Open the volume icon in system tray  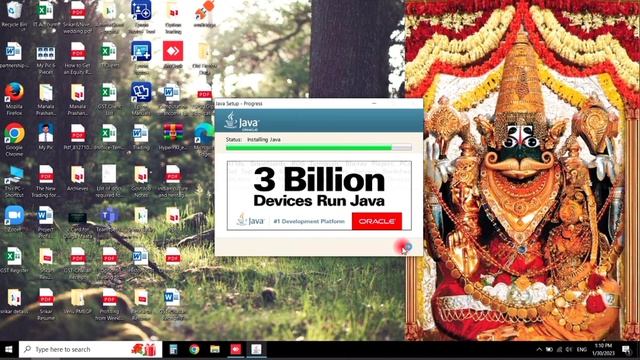point(569,349)
